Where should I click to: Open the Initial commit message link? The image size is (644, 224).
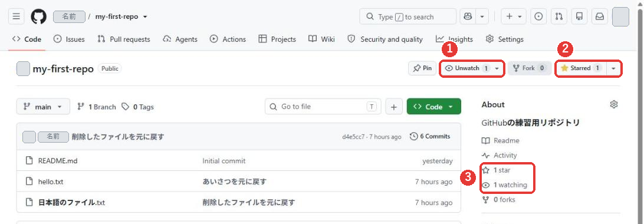pos(224,161)
